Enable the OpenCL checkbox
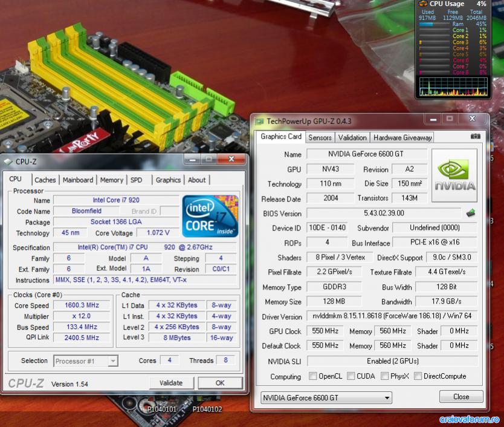504x427 pixels. tap(312, 376)
